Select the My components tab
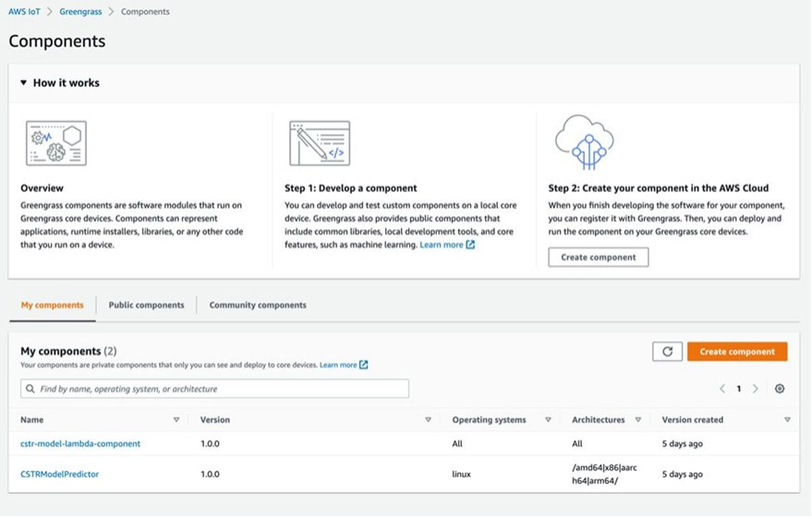This screenshot has height=517, width=812. click(53, 305)
